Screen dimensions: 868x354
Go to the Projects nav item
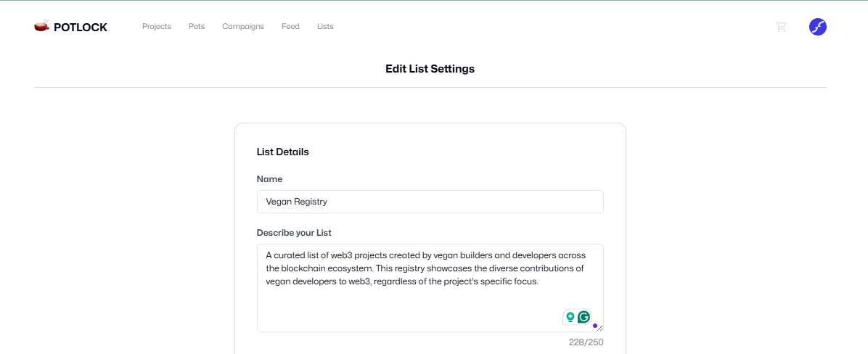(157, 27)
